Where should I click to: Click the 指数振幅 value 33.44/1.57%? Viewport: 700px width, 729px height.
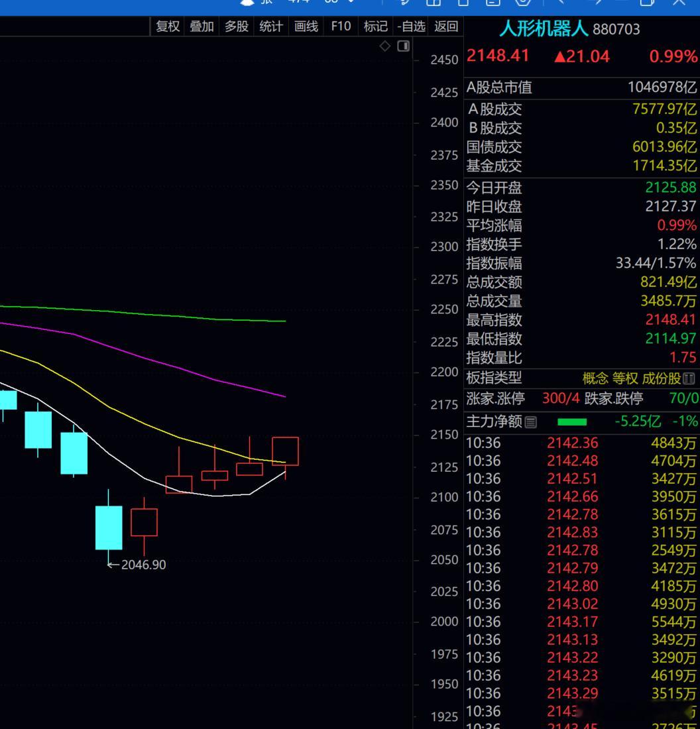pyautogui.click(x=656, y=263)
